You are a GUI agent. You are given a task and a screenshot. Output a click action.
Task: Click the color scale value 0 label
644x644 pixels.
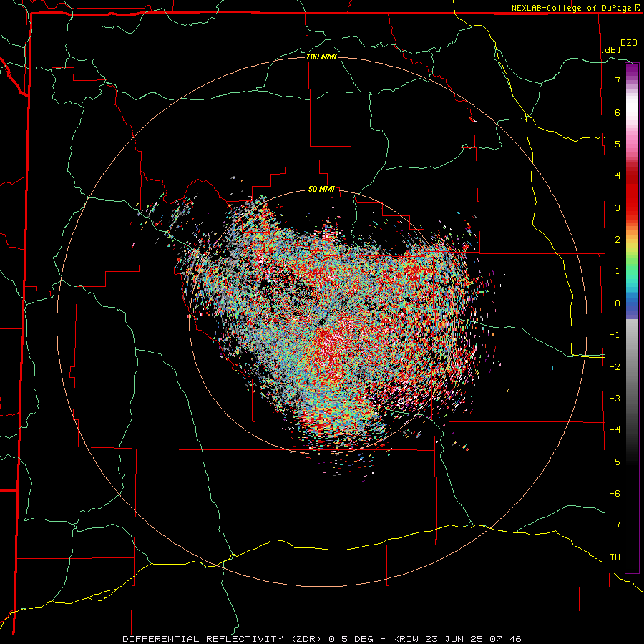[x=618, y=303]
